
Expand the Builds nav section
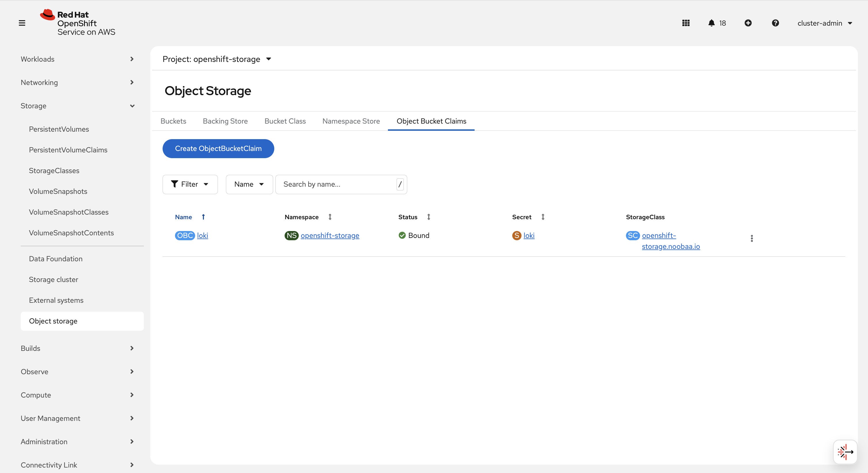[77, 348]
